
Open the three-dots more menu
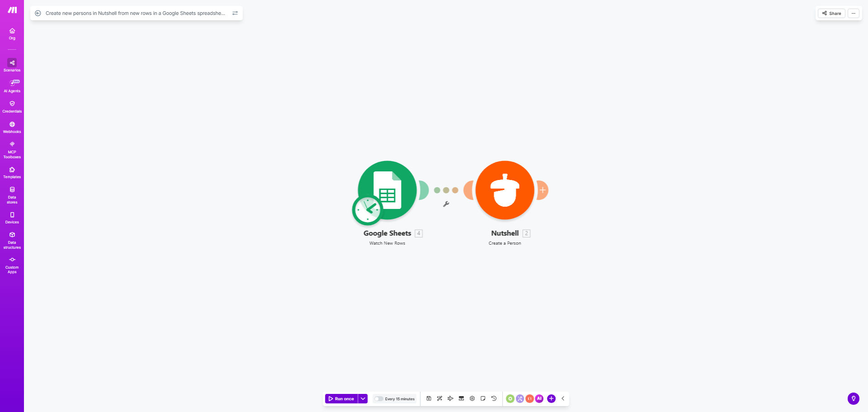point(854,13)
